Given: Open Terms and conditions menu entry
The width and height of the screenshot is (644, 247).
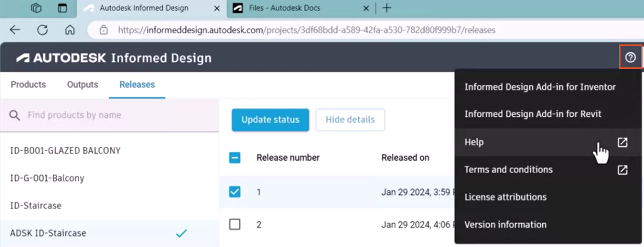Looking at the screenshot, I should (x=548, y=170).
